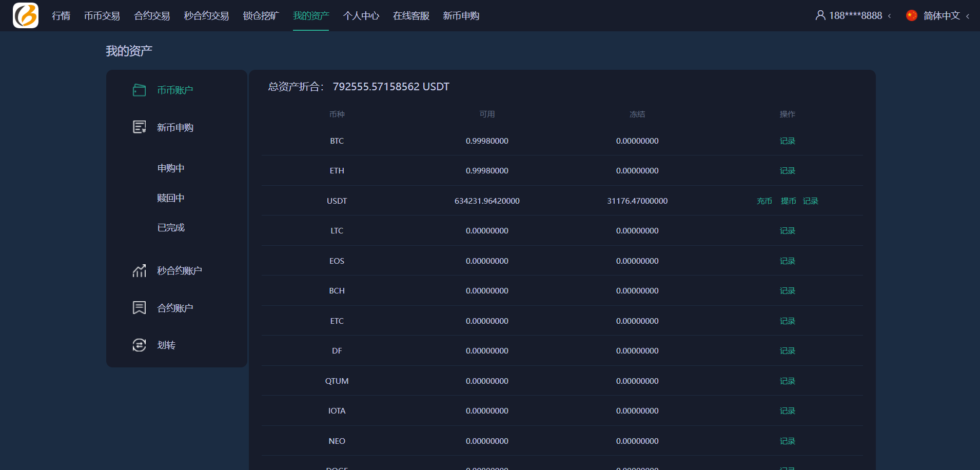Viewport: 980px width, 470px height.
Task: Click the transfer icon for 划转
Action: coord(139,345)
